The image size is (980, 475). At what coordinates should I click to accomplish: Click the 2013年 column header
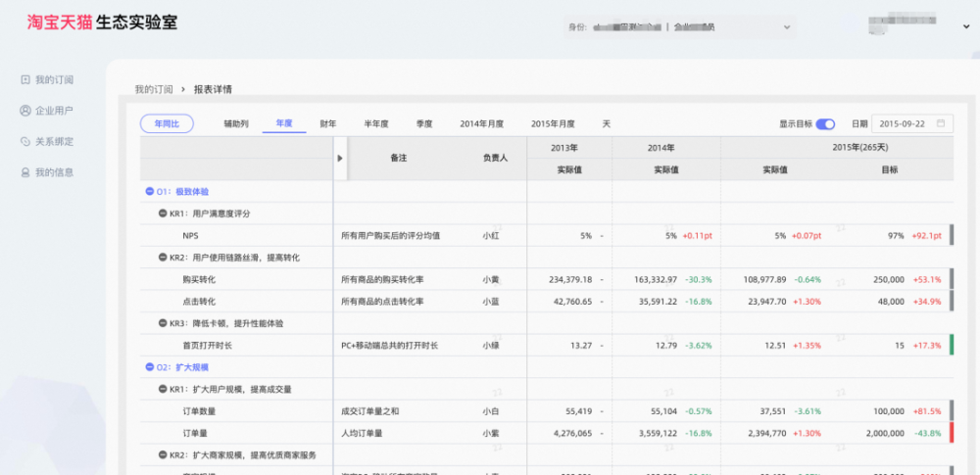pyautogui.click(x=563, y=148)
